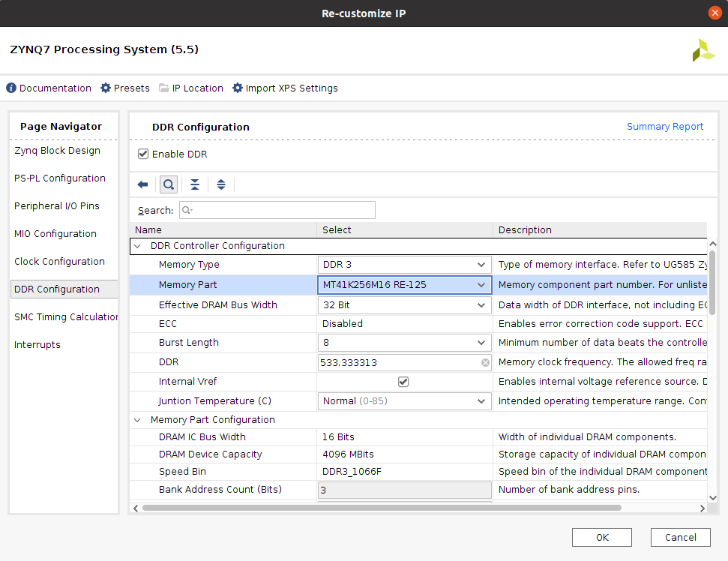Toggle the Enable DDR checkbox

[143, 154]
